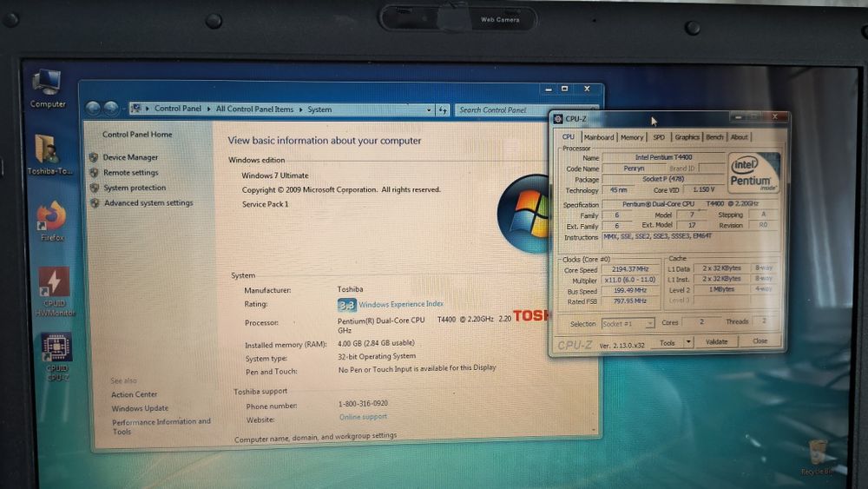Open CPUID HWMonitor desktop shortcut
Image resolution: width=868 pixels, height=489 pixels.
tap(54, 291)
